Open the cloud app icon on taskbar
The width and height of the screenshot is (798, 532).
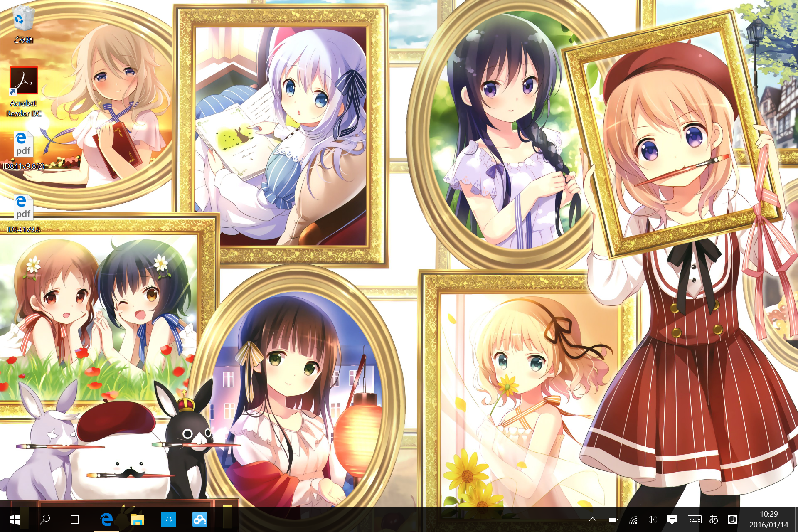(x=199, y=520)
